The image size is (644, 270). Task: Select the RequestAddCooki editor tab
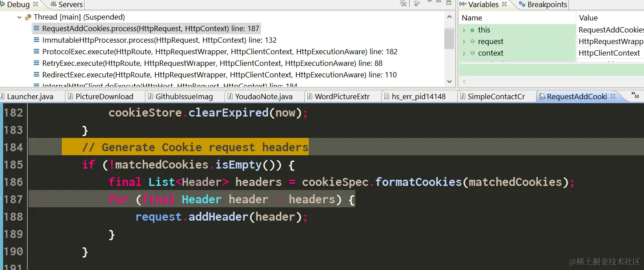(576, 97)
